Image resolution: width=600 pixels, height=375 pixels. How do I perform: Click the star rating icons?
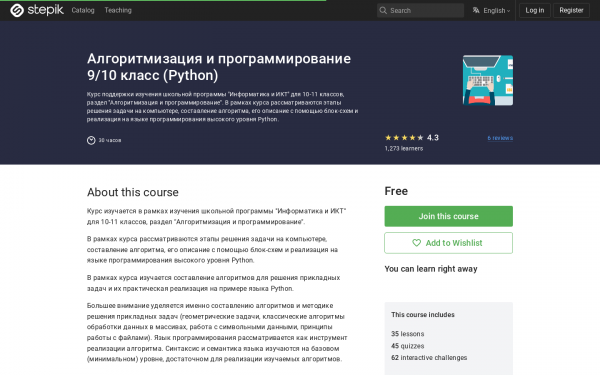(404, 138)
